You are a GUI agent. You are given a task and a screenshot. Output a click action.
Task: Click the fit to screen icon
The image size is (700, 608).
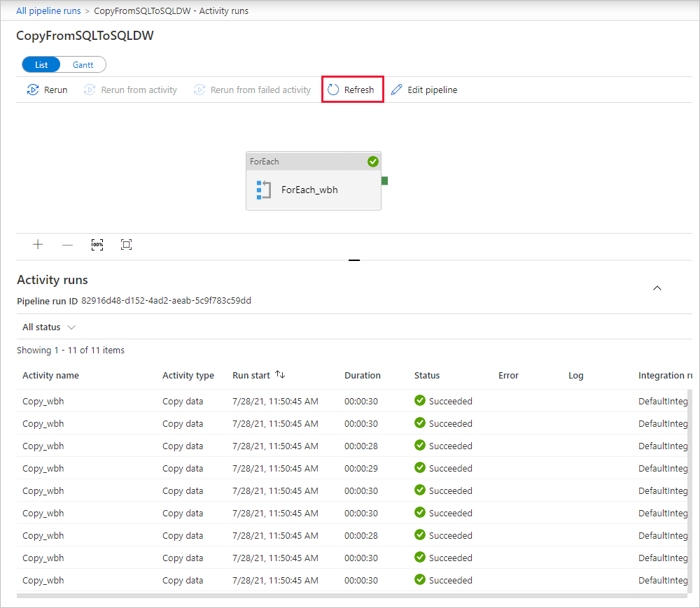coord(126,244)
